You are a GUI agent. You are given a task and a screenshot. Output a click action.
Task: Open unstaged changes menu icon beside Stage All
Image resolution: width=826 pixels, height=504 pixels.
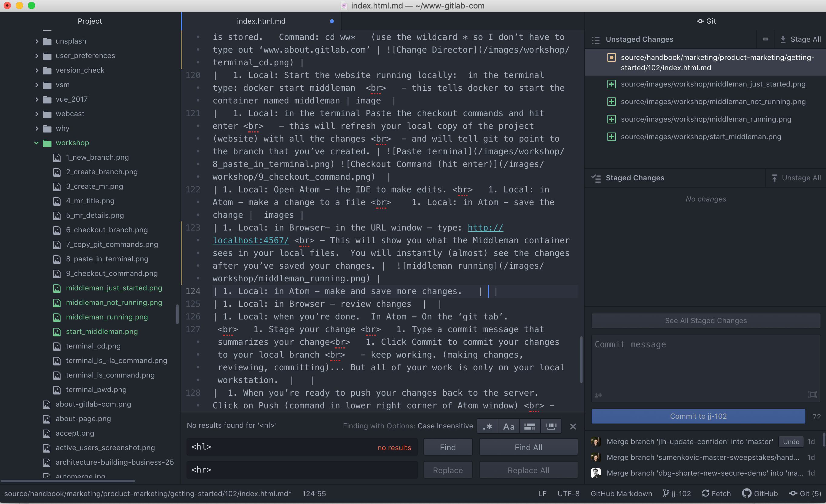765,40
